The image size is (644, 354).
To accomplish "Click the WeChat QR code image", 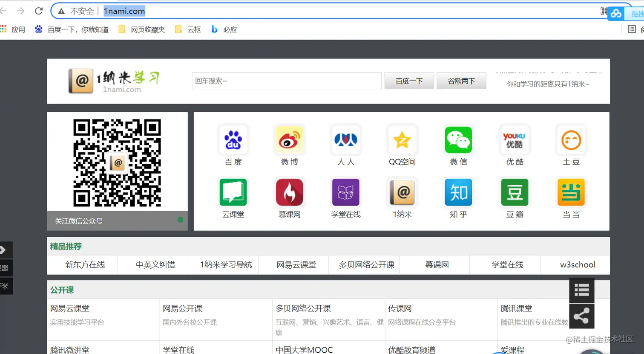I will click(117, 162).
